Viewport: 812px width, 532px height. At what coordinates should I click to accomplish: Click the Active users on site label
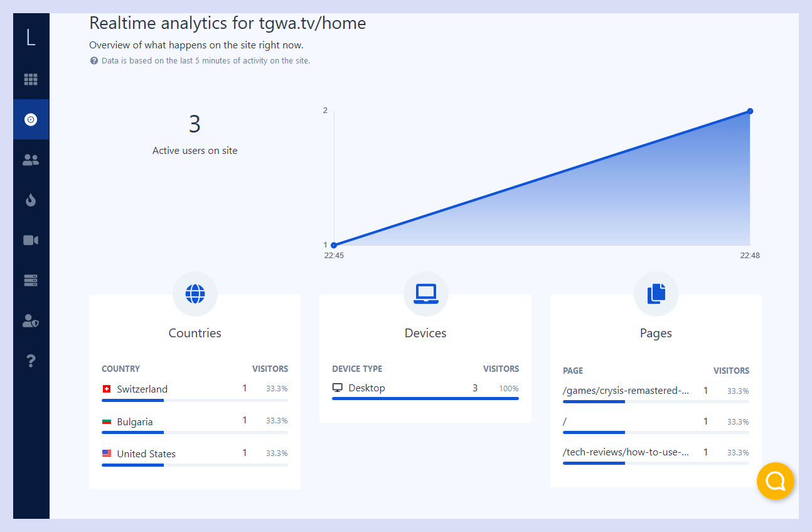point(195,151)
